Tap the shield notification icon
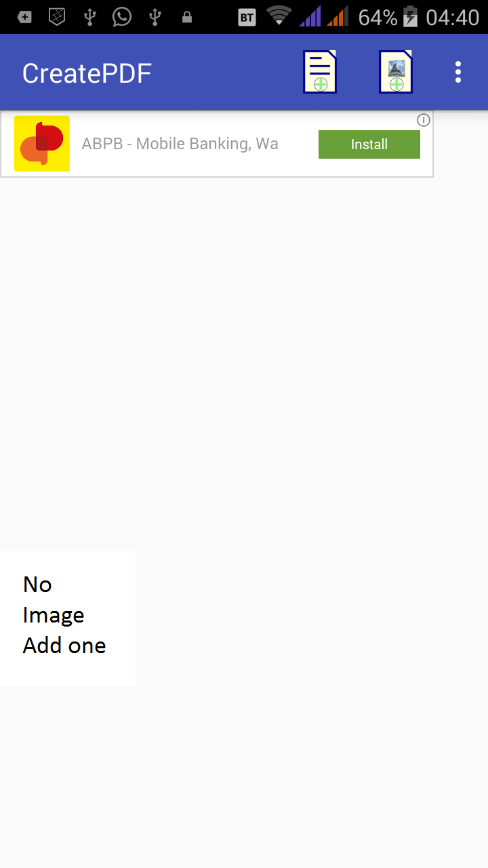This screenshot has width=488, height=868. click(x=57, y=17)
